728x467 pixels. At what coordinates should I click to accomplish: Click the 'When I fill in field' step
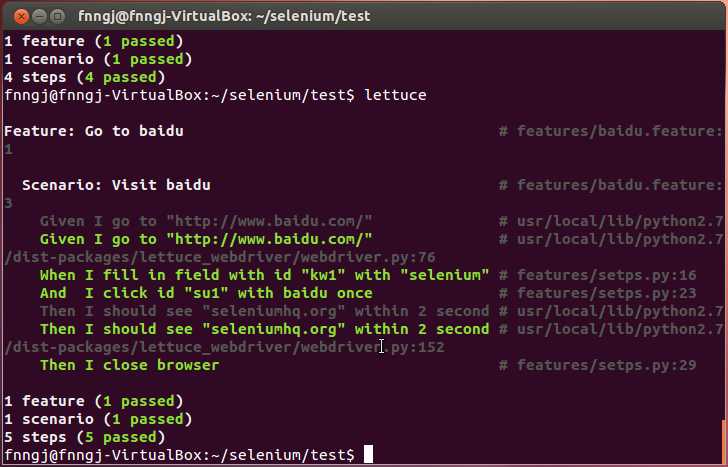tap(264, 275)
